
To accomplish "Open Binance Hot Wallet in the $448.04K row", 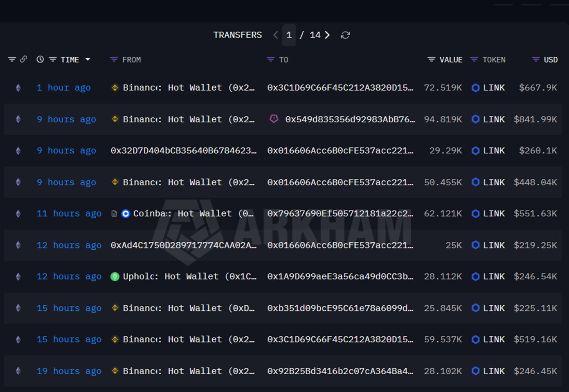I will [x=189, y=182].
